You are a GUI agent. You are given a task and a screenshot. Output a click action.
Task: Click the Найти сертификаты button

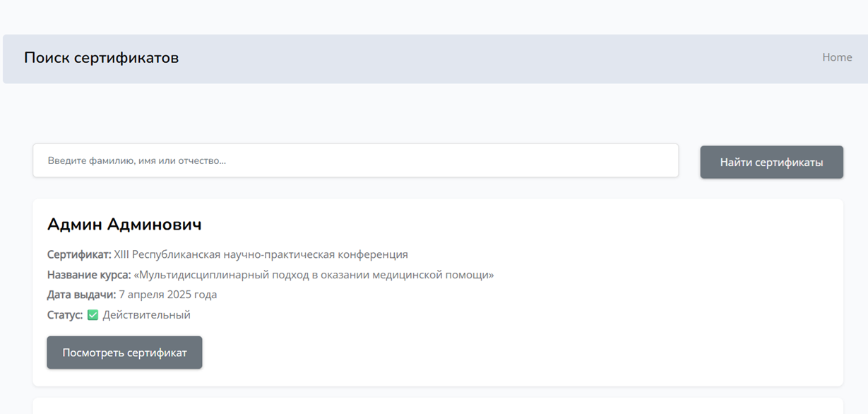[x=771, y=162]
